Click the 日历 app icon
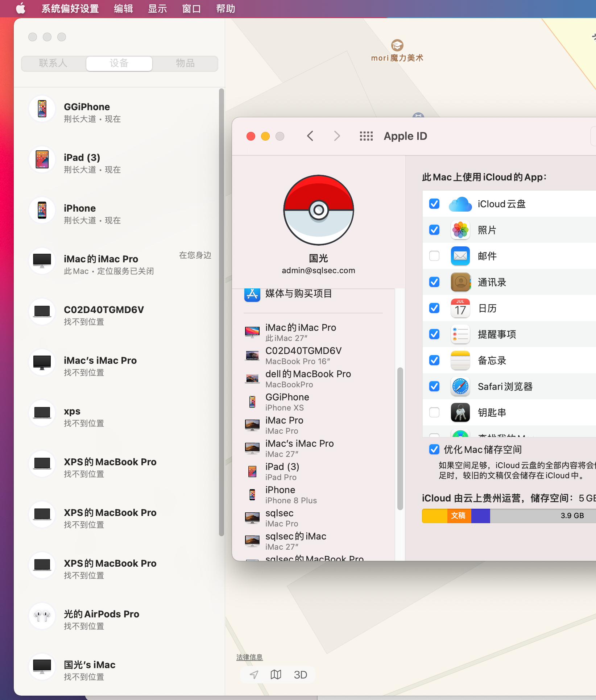 tap(460, 308)
